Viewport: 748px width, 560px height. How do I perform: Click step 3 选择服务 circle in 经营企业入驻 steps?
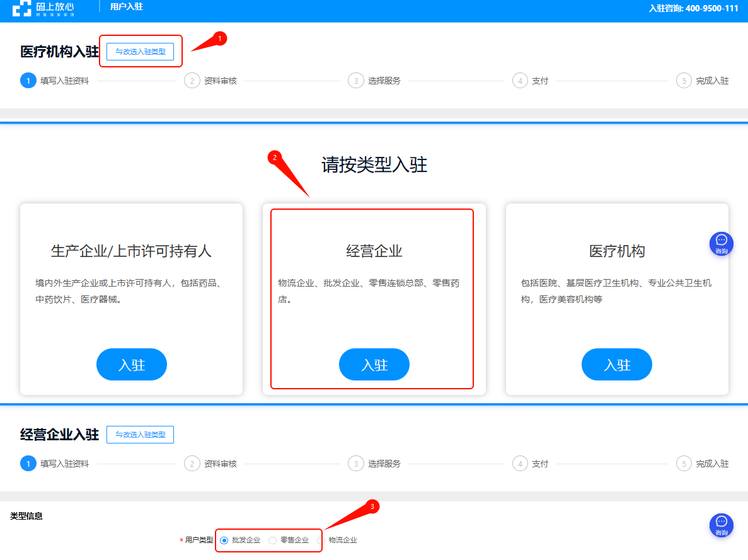click(x=355, y=464)
